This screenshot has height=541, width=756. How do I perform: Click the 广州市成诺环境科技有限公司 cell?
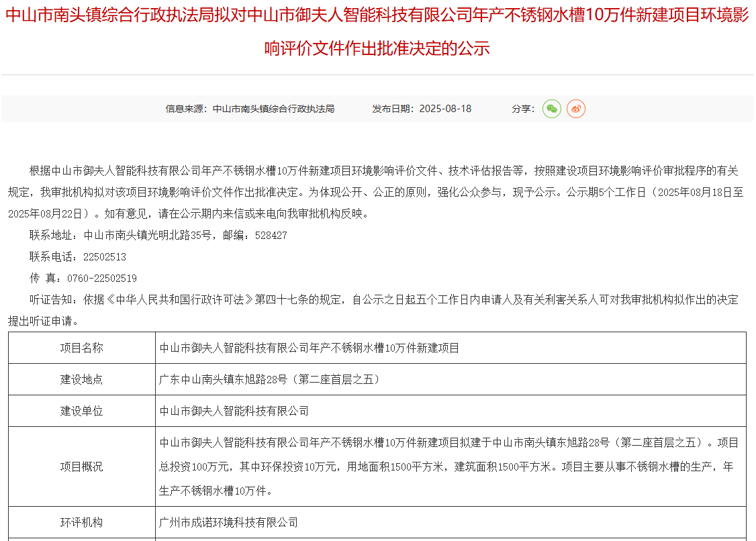click(228, 522)
